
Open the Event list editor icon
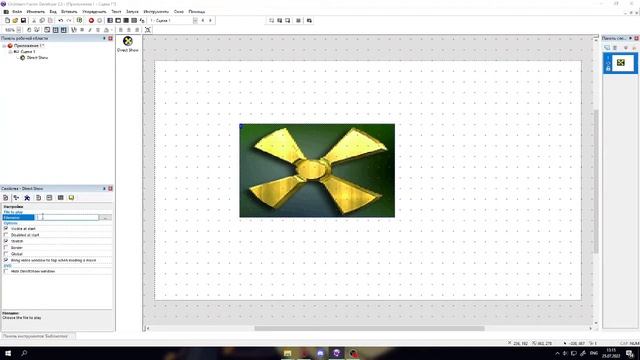click(x=134, y=20)
